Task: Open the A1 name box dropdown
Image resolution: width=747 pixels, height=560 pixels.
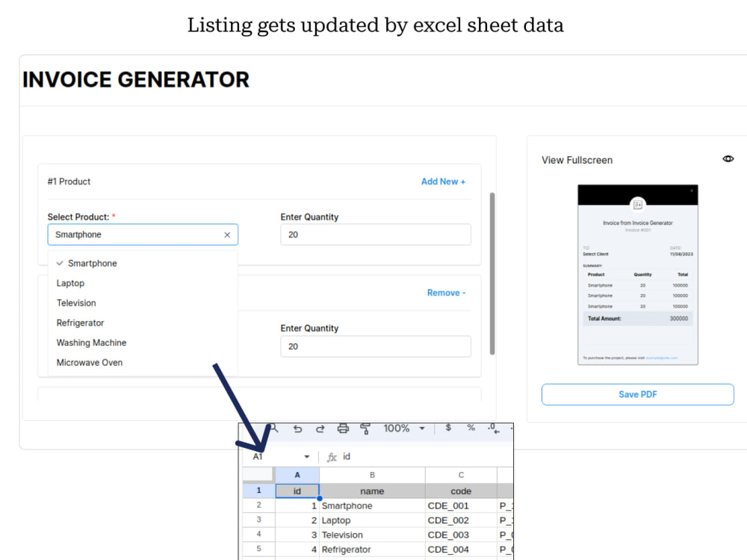Action: tap(306, 456)
